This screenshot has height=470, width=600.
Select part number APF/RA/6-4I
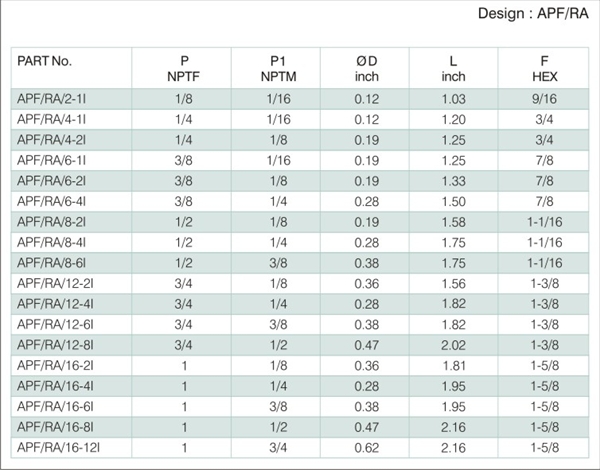click(51, 202)
